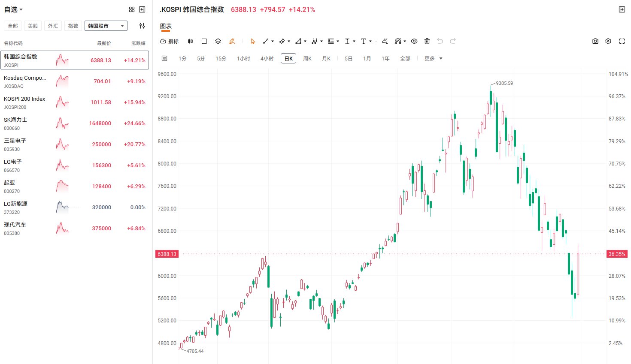Open the 韩国股市 market dropdown
The image size is (631, 364).
point(106,26)
